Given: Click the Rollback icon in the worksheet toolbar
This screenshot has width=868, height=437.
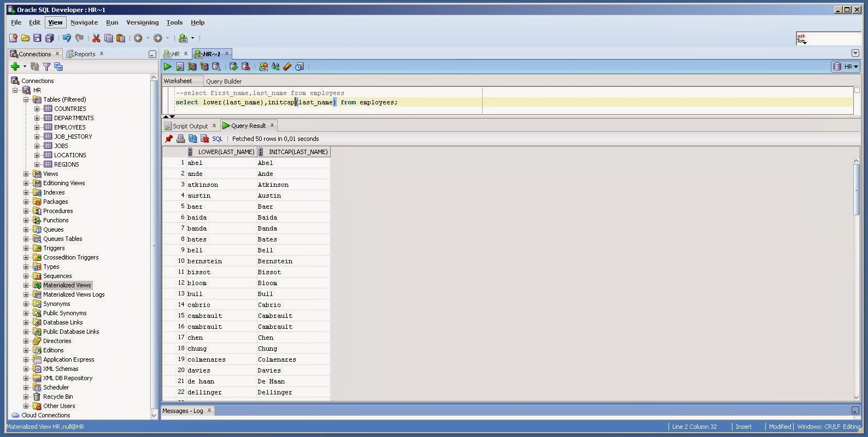Looking at the screenshot, I should point(245,67).
